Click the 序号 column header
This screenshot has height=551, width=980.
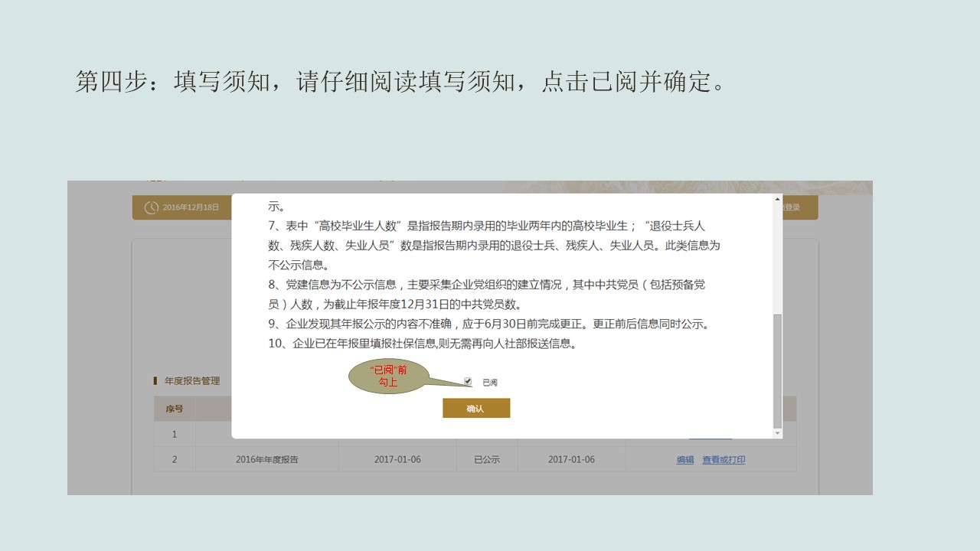[x=175, y=408]
